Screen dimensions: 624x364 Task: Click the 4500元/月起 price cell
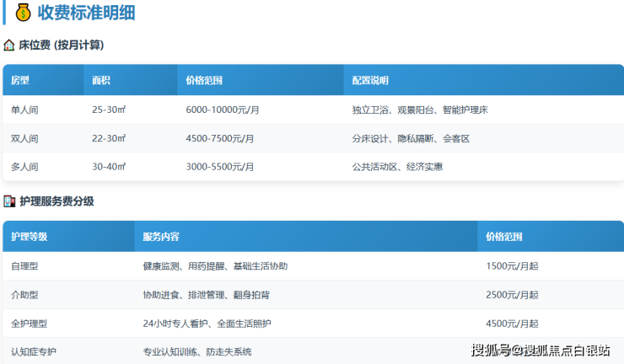click(512, 324)
